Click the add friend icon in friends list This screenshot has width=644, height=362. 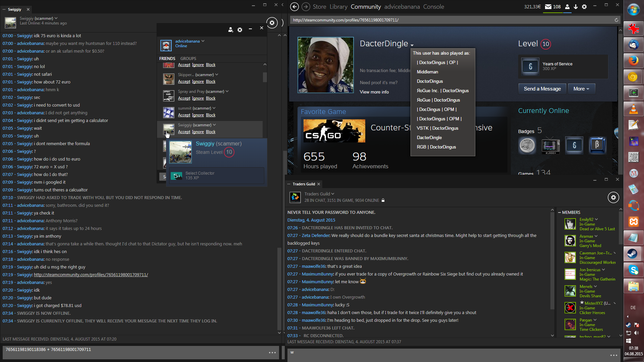[230, 30]
